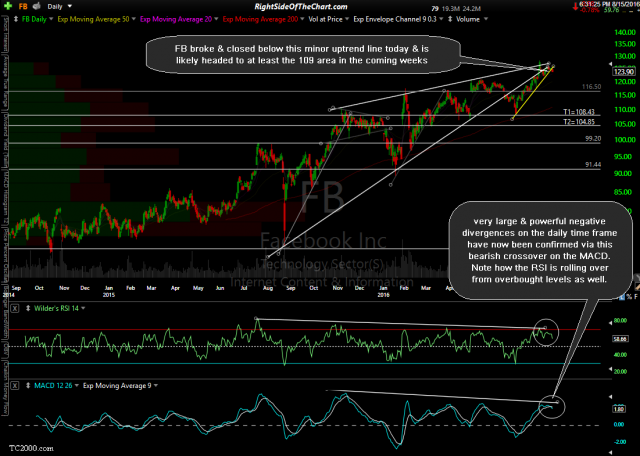Click the RSI-axis scale arrow near 80.00

click(611, 322)
